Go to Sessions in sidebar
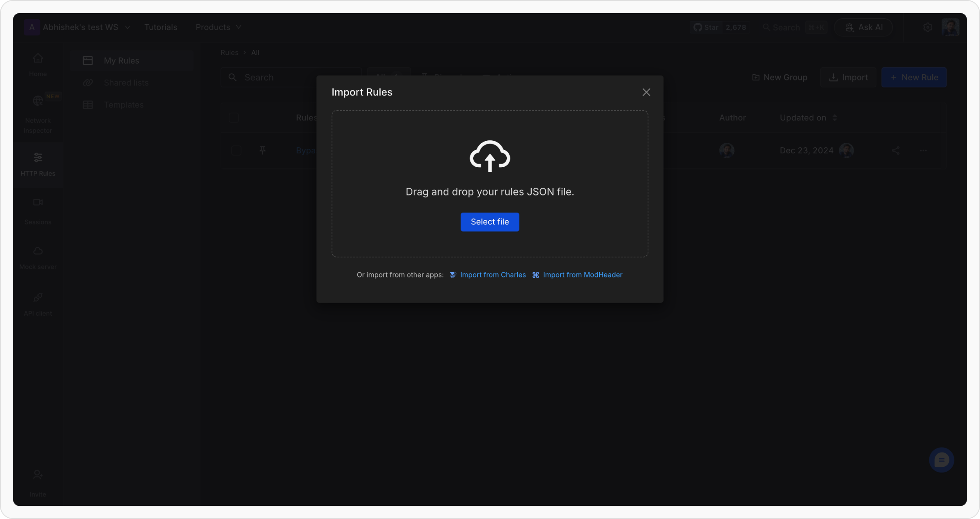Viewport: 980px width, 519px height. click(x=38, y=211)
